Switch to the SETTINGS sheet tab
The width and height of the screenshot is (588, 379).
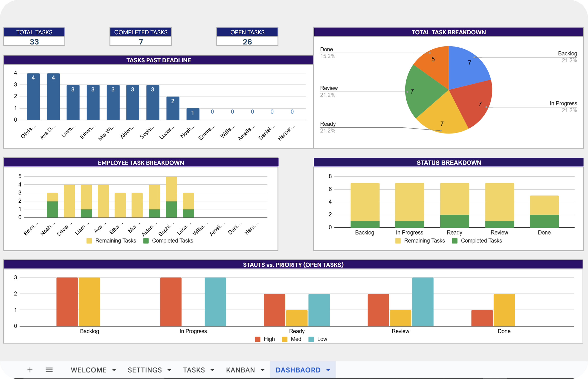click(145, 370)
